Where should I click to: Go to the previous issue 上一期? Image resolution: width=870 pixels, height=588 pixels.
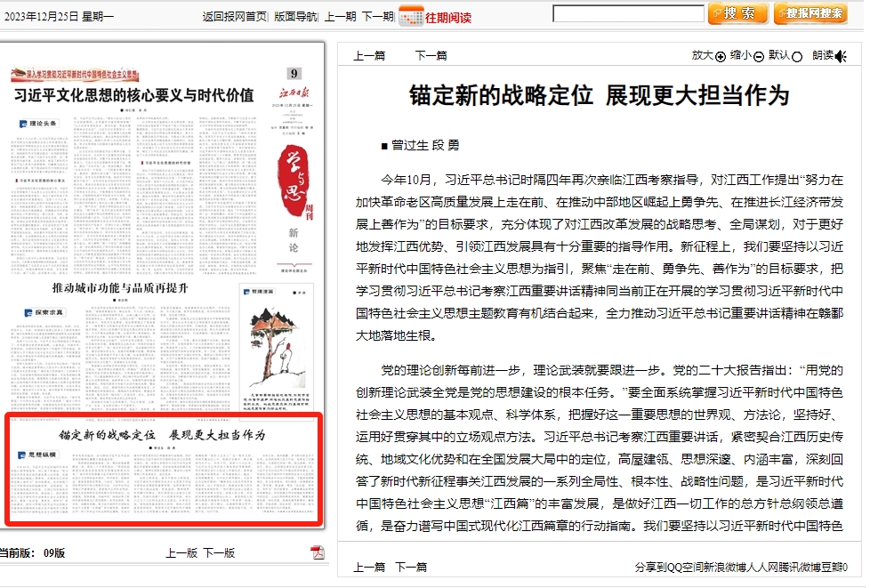(340, 16)
